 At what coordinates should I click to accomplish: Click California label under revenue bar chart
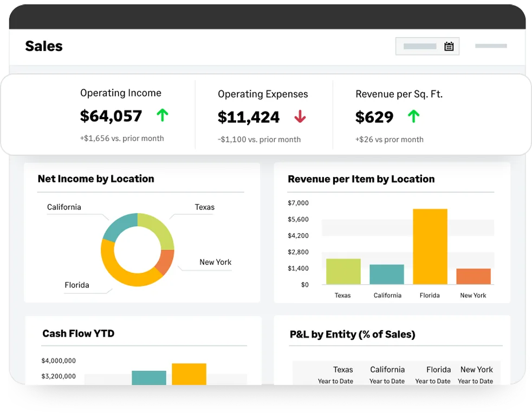click(387, 296)
